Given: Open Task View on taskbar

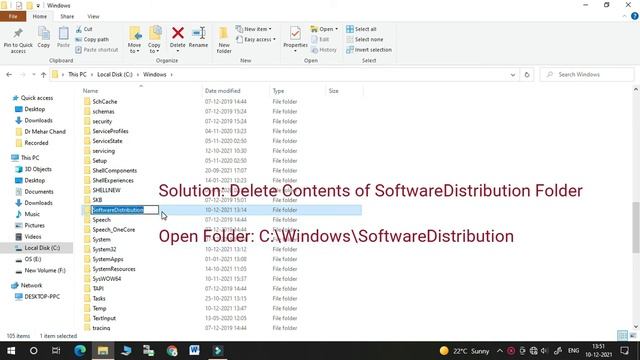Looking at the screenshot, I should [x=56, y=351].
